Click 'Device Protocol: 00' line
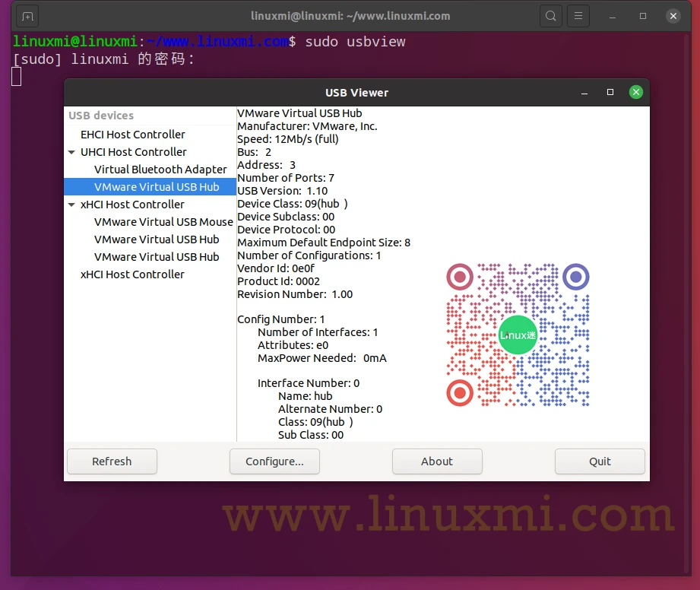 click(287, 230)
